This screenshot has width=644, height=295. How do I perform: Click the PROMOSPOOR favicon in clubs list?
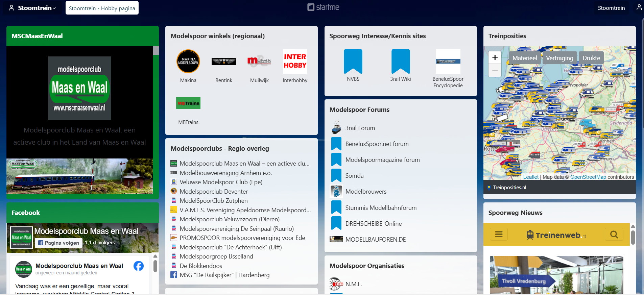tap(174, 238)
